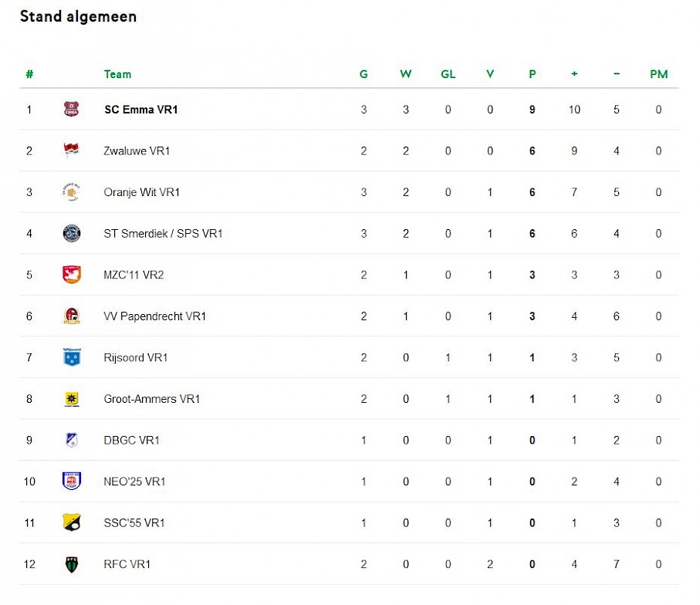Open the SC Emma VR1 team link
This screenshot has width=700, height=605.
(x=140, y=110)
